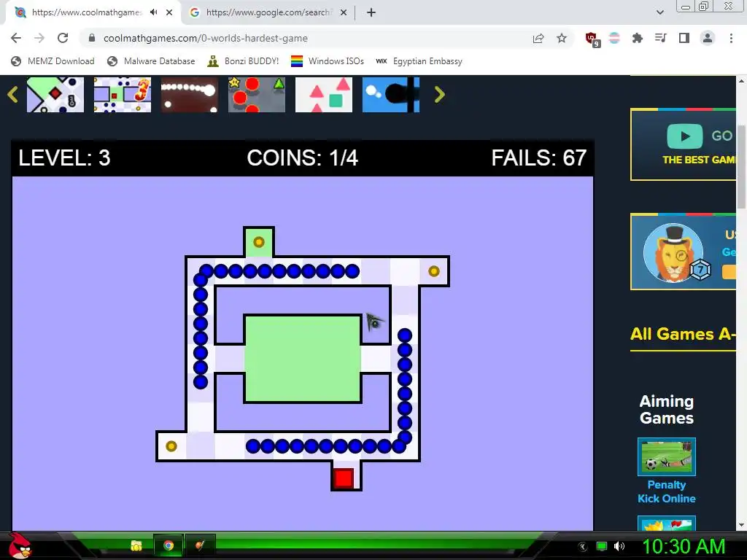Image resolution: width=747 pixels, height=560 pixels.
Task: Click the central green safe zone
Action: point(303,359)
